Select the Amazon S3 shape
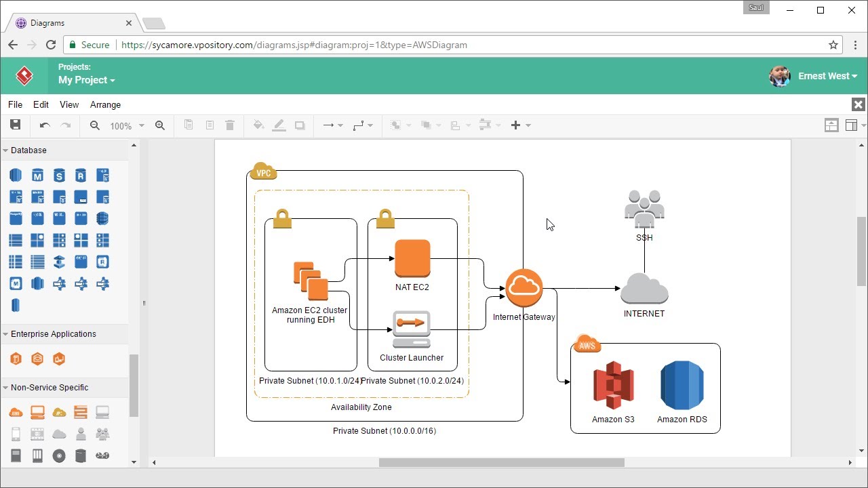Viewport: 868px width, 488px height. pos(613,386)
